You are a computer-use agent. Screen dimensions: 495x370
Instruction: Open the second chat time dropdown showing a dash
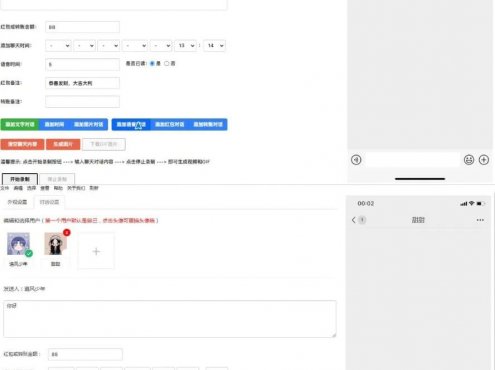coord(85,46)
